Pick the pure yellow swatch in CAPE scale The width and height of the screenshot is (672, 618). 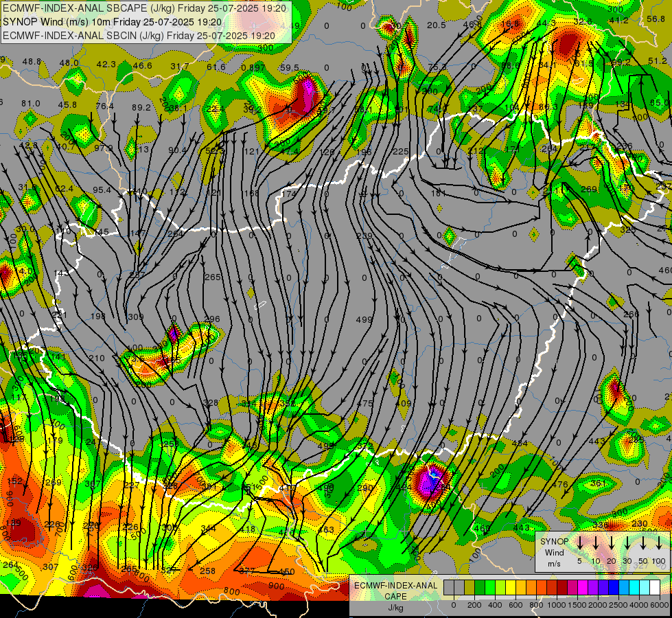(511, 587)
